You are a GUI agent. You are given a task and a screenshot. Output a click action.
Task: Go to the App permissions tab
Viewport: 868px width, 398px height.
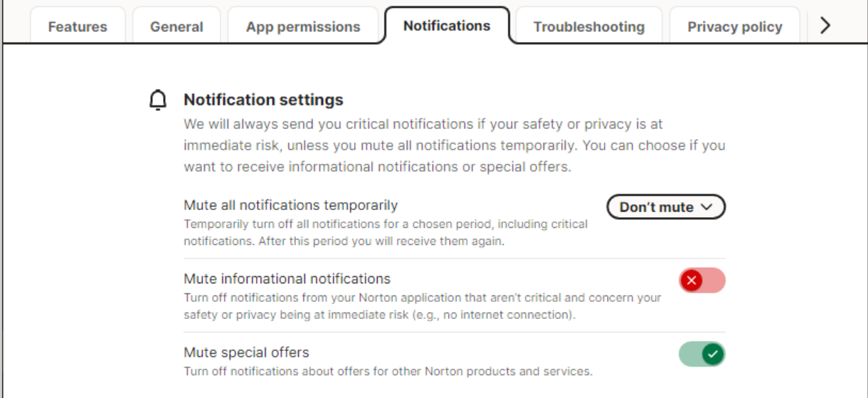coord(303,27)
